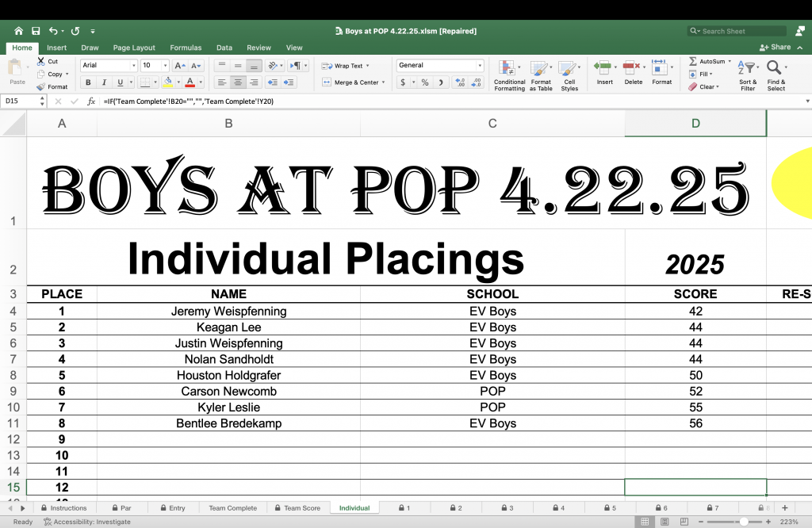Toggle Wrap Text for the cell

345,66
